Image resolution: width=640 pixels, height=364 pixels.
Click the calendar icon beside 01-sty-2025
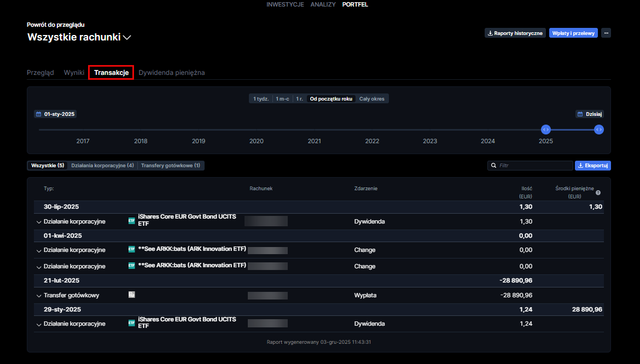point(38,114)
